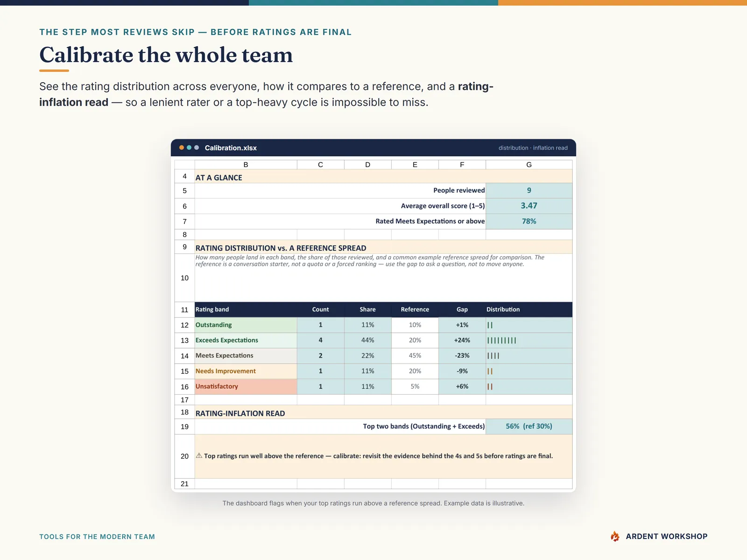Click average overall score 3.47
The image size is (747, 560).
click(529, 206)
